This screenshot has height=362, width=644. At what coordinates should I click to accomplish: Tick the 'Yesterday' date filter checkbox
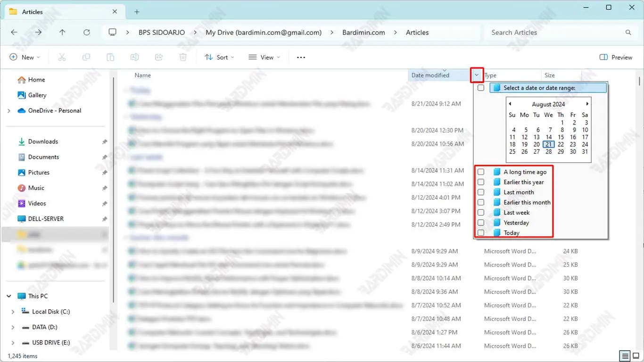(x=481, y=222)
